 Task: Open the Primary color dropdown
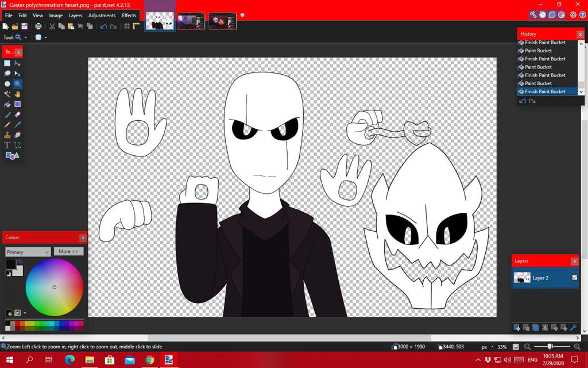click(28, 252)
